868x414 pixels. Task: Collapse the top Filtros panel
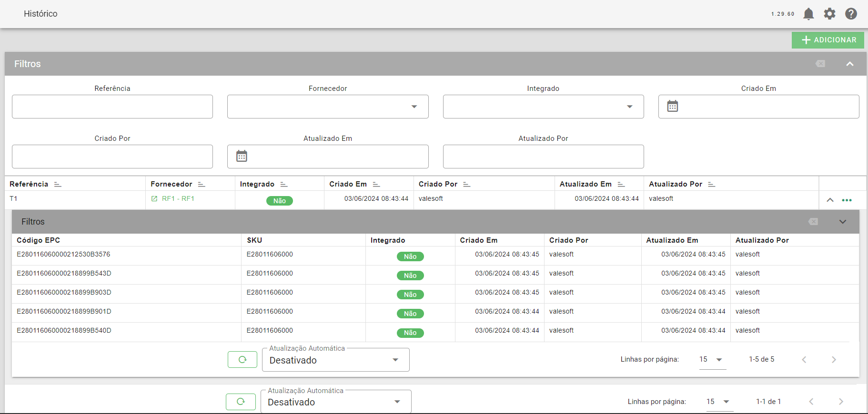[x=849, y=64]
